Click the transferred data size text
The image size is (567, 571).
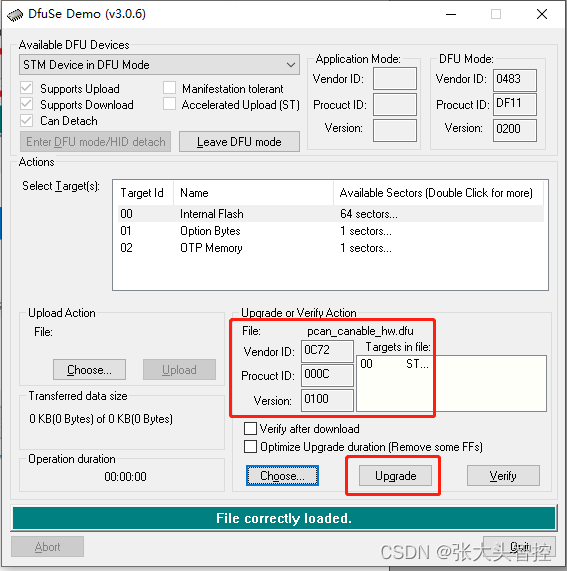pos(101,419)
